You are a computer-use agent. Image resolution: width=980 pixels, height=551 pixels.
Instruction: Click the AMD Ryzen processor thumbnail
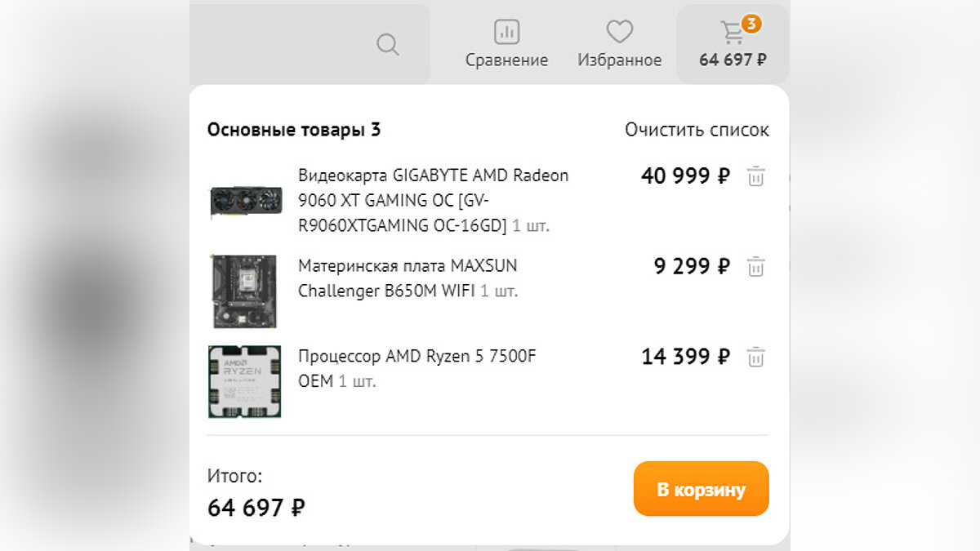coord(244,382)
